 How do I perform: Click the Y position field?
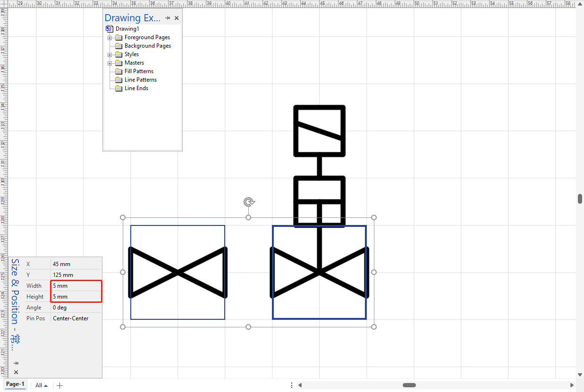click(76, 275)
